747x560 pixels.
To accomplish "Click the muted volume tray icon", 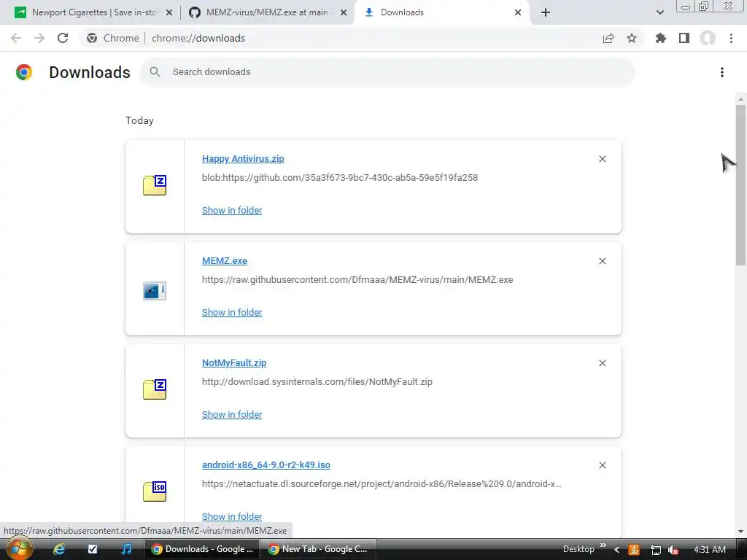I will (x=673, y=550).
